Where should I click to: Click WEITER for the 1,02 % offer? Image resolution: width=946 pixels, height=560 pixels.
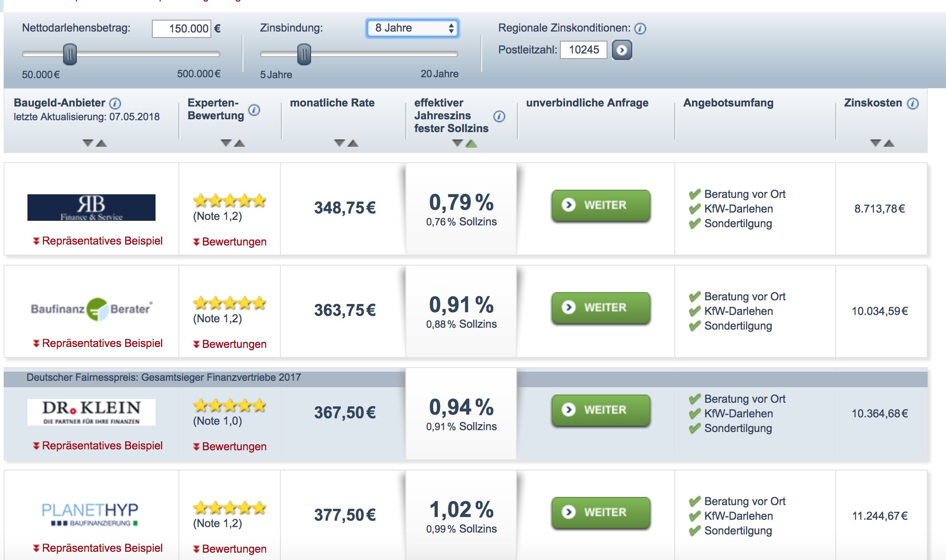pyautogui.click(x=601, y=513)
